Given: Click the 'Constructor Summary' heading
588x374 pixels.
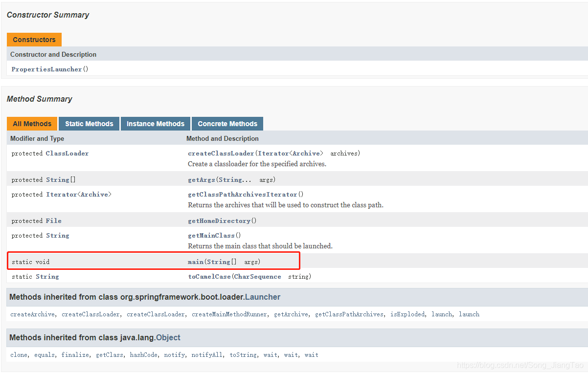Looking at the screenshot, I should pos(48,15).
